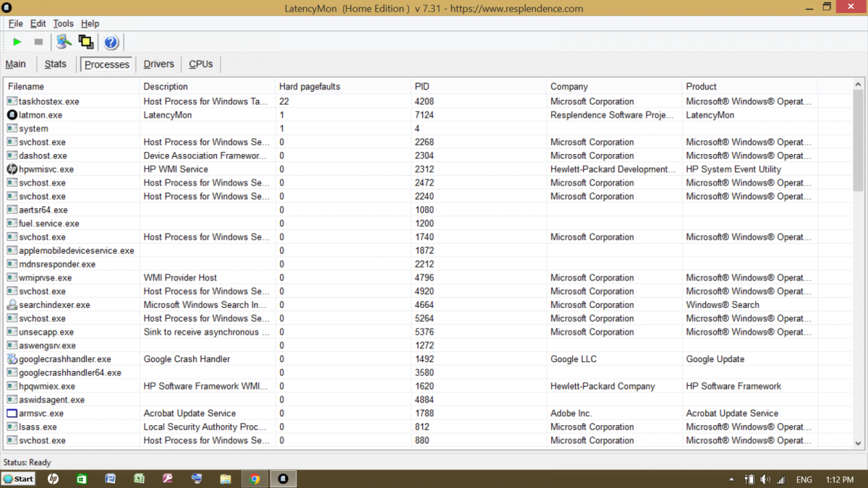
Task: Click the green Start monitor play icon
Action: point(17,42)
